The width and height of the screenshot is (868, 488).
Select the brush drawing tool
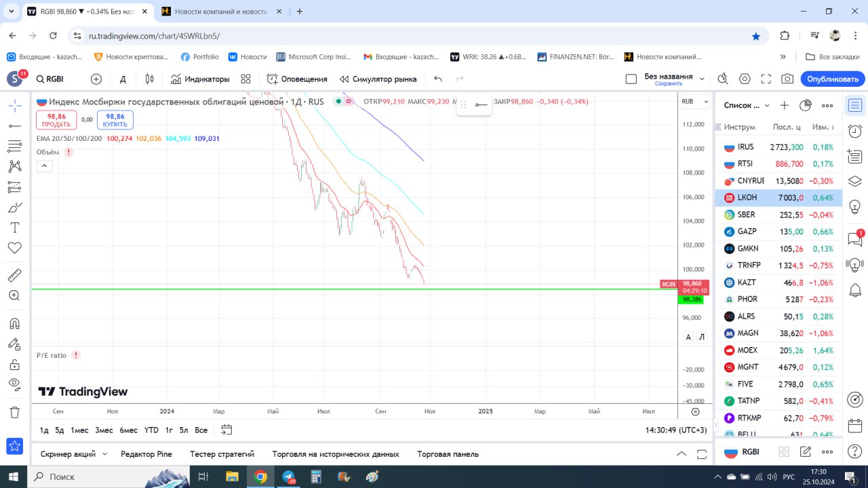point(14,207)
